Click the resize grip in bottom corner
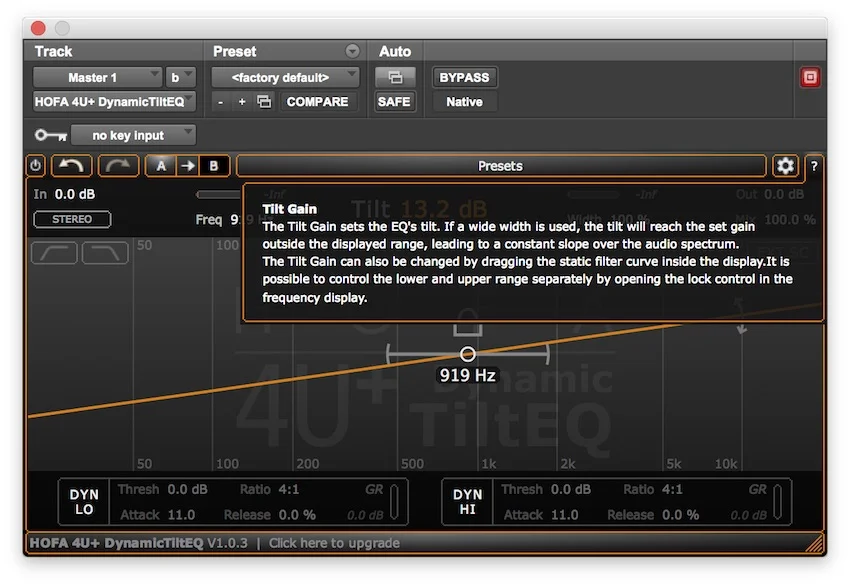The image size is (850, 585). 814,543
